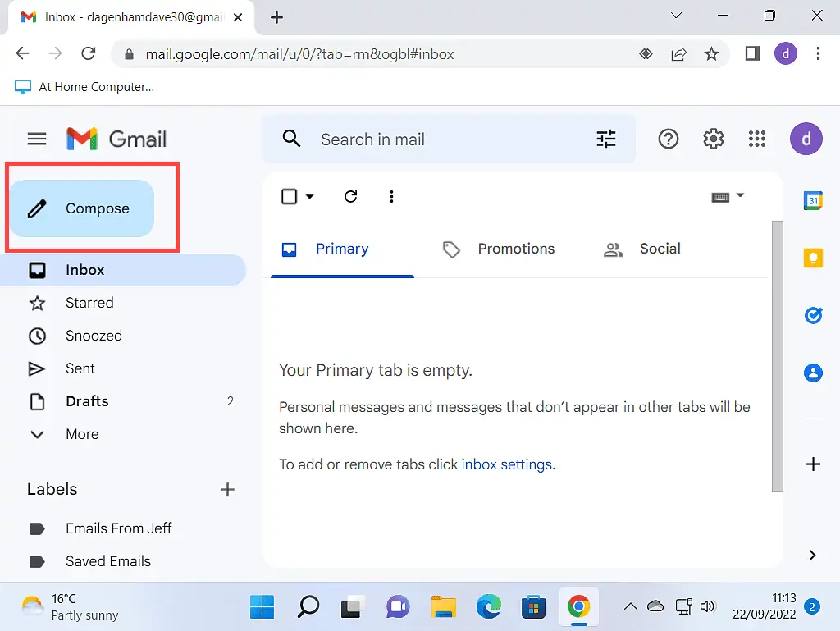Image resolution: width=840 pixels, height=631 pixels.
Task: Refresh the inbox
Action: (350, 196)
